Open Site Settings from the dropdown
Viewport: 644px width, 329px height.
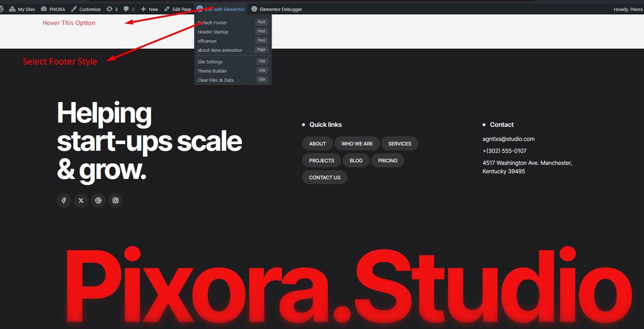click(210, 62)
